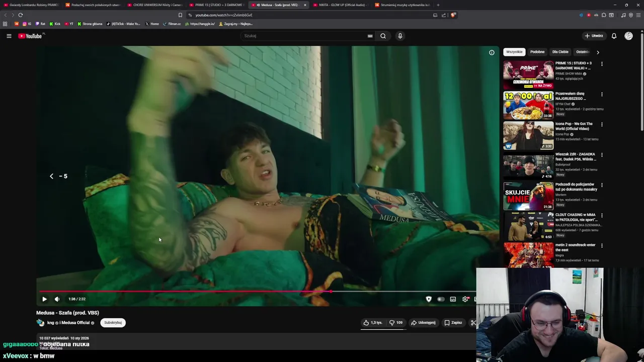Image resolution: width=644 pixels, height=362 pixels.
Task: Show the video info card icon
Action: [492, 52]
